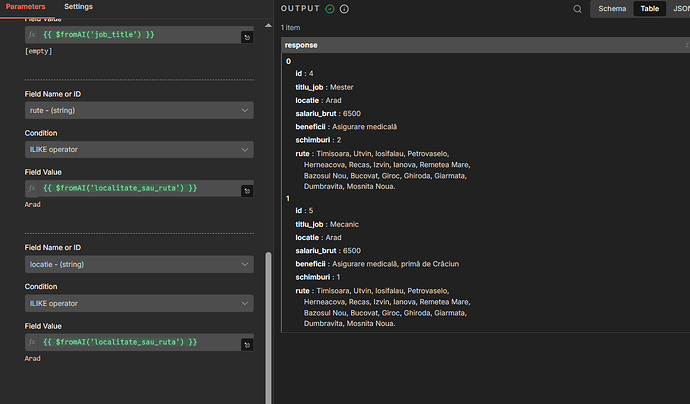Click the info icon next to OUTPUT

coord(345,9)
